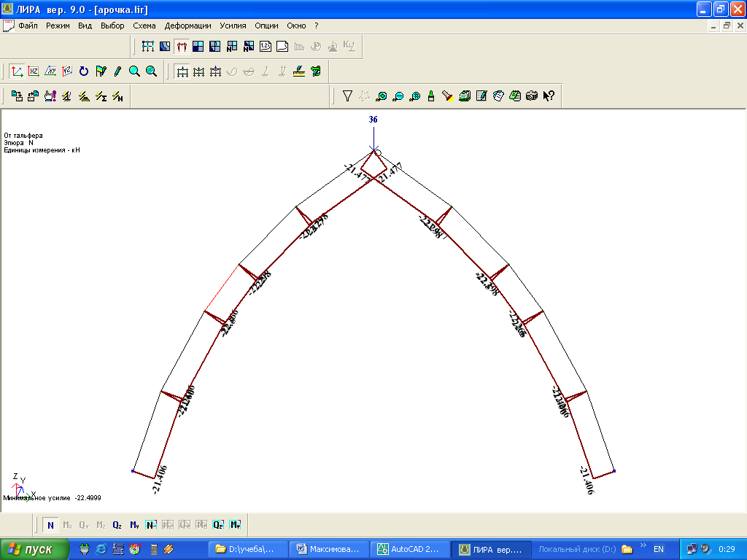Screen dimensions: 747x560
Task: Toggle the red force diagrams (epures) icon
Action: (182, 46)
